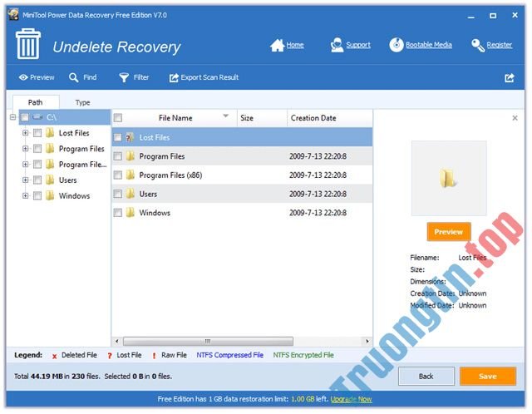The height and width of the screenshot is (414, 532).
Task: Click the Windows folder icon in file list
Action: click(130, 213)
